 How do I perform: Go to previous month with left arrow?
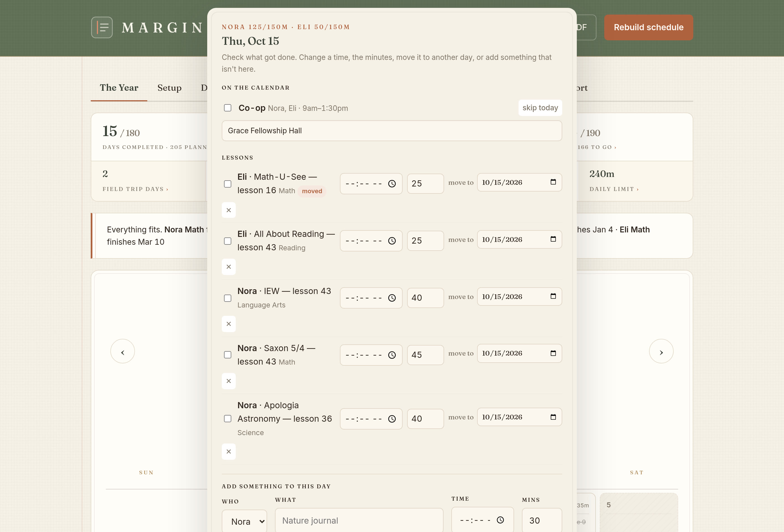point(122,351)
